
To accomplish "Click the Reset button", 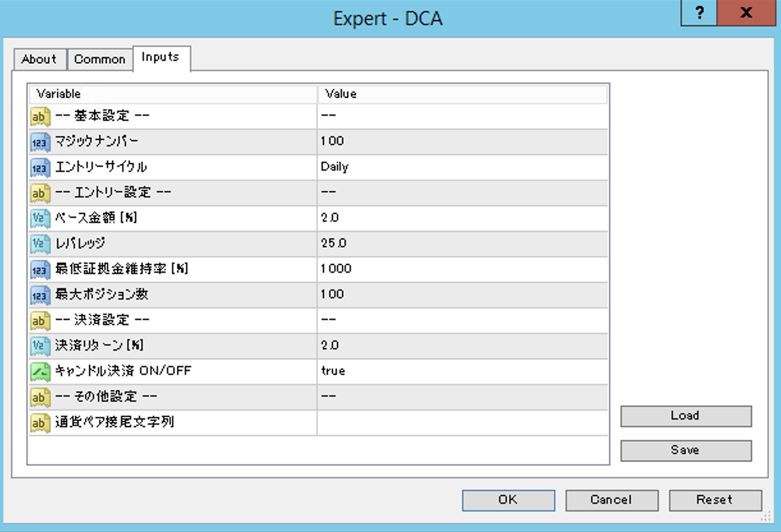I will 715,500.
